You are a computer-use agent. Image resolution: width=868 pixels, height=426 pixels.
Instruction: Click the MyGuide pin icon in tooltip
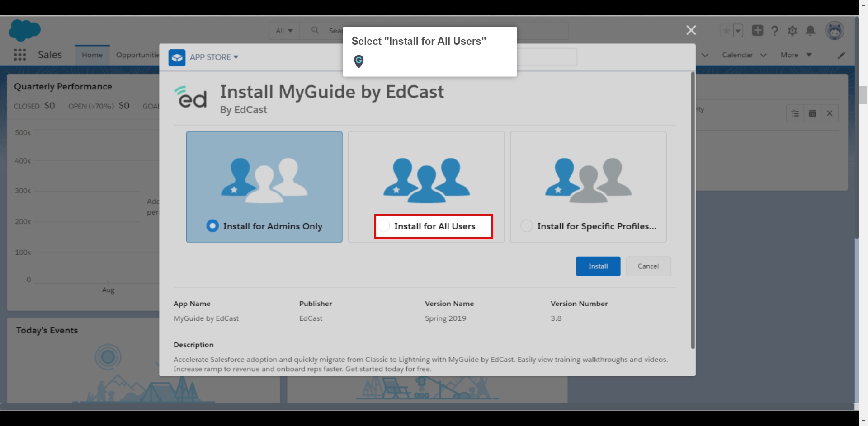(359, 61)
